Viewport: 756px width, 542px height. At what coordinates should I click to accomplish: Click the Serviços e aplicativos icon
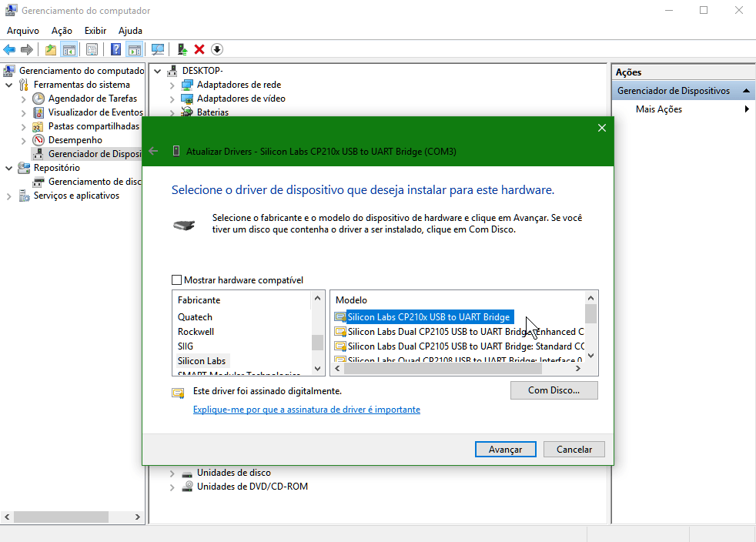(x=24, y=196)
